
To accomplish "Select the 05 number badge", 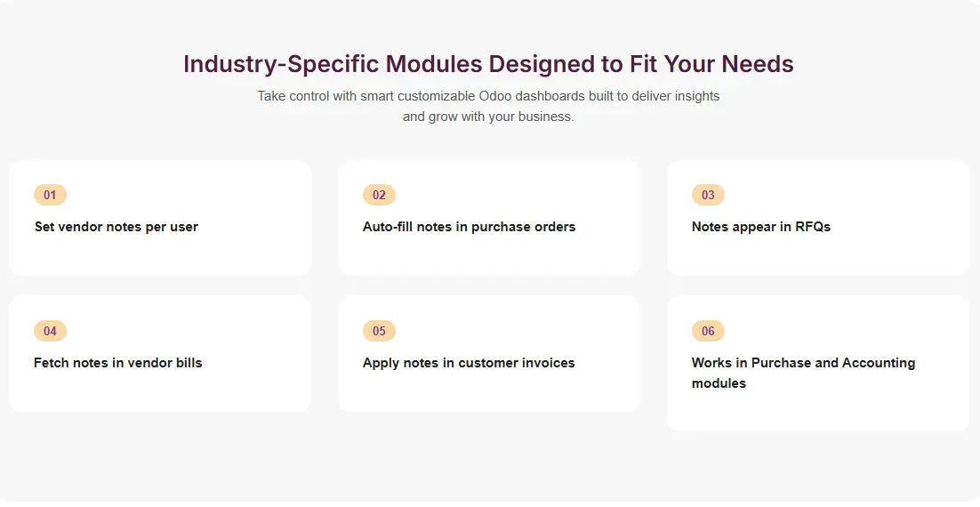I will 379,331.
